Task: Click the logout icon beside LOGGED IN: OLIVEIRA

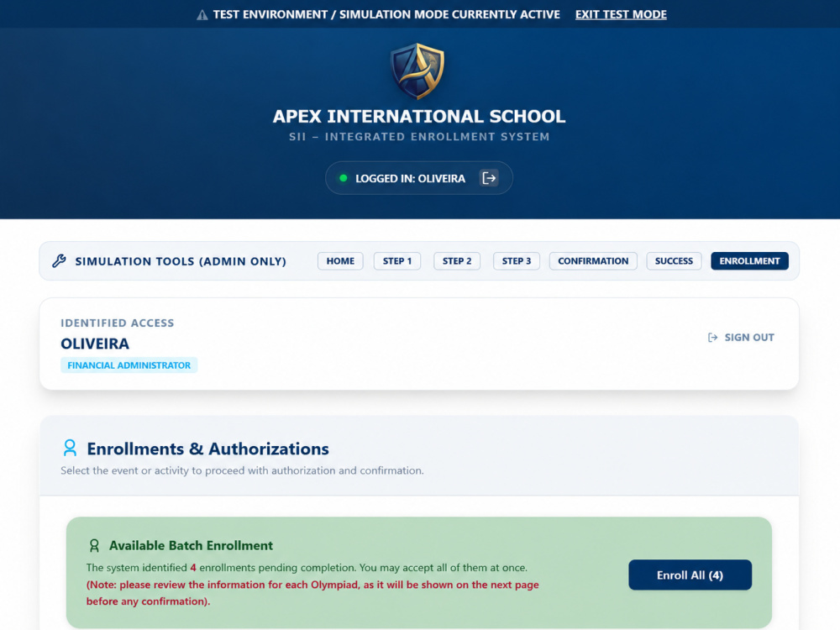Action: (489, 178)
